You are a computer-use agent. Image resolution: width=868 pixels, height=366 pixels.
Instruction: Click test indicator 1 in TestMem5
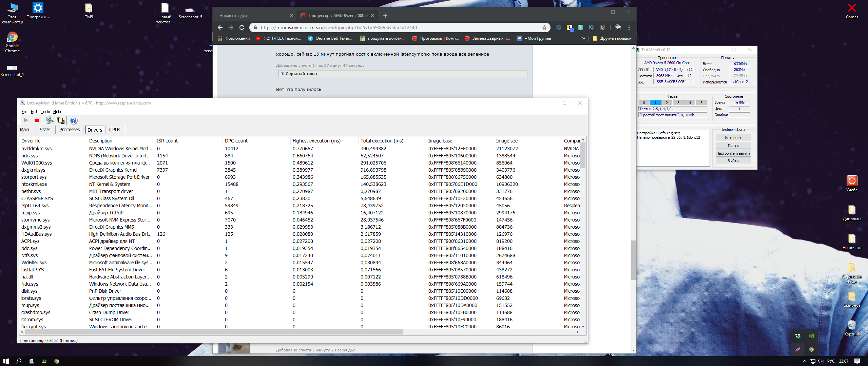point(655,103)
